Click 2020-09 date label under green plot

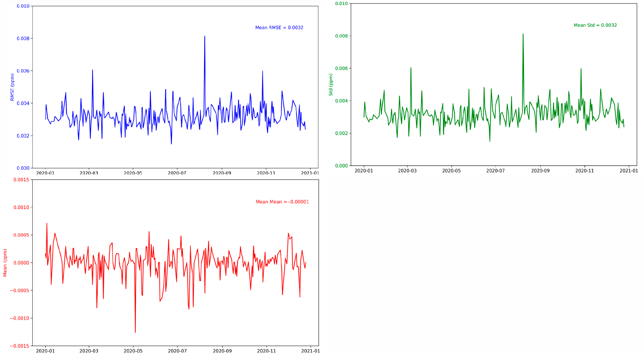(540, 171)
